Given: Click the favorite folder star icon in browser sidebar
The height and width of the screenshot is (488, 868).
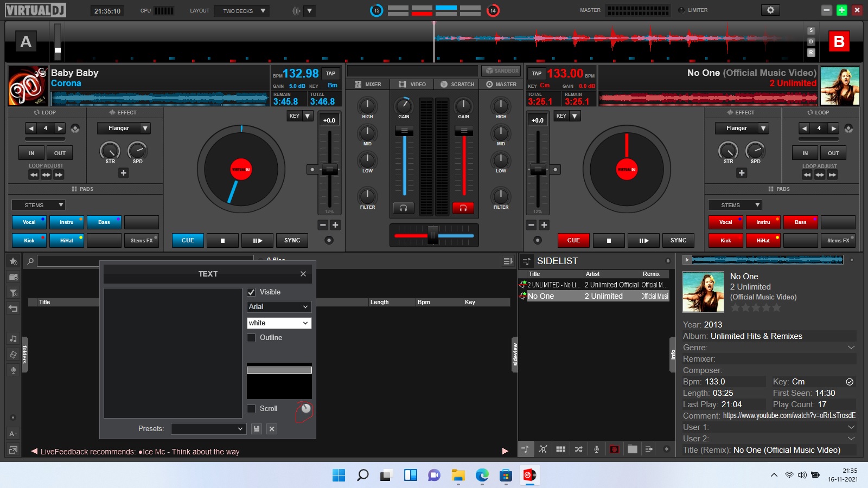Looking at the screenshot, I should click(x=13, y=261).
